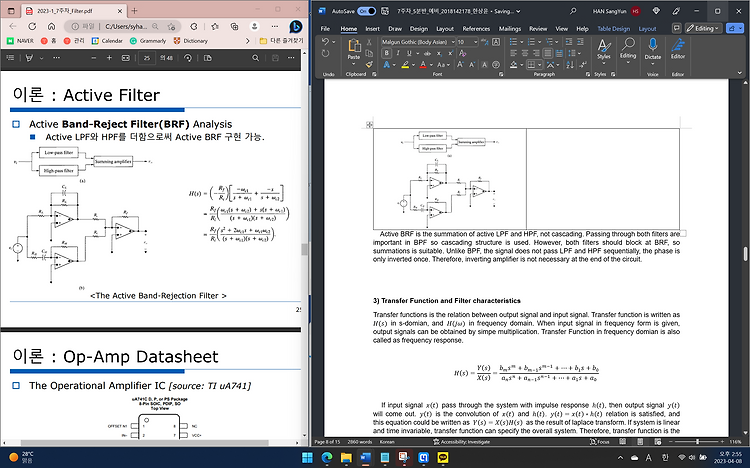Image resolution: width=750 pixels, height=468 pixels.
Task: Open PDF highlight tool dropdown in Edge
Action: (x=42, y=58)
